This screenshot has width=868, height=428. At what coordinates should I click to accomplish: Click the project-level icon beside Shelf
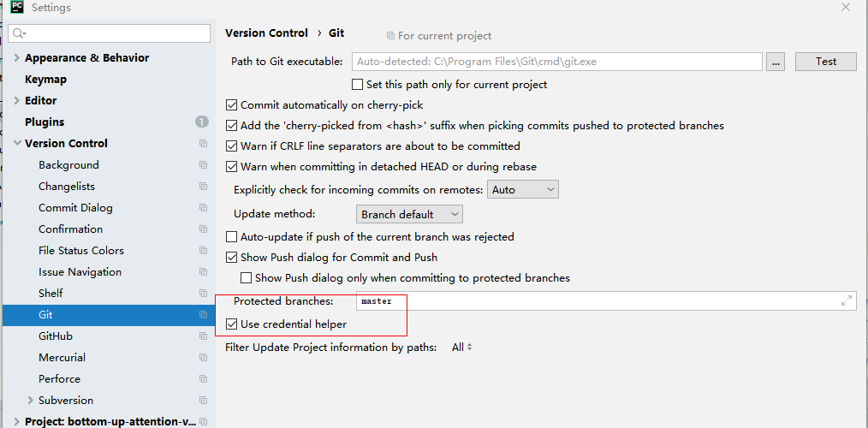pos(203,294)
